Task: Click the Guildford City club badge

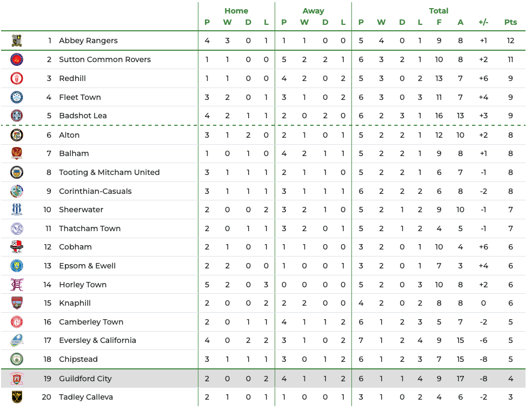Action: point(17,379)
